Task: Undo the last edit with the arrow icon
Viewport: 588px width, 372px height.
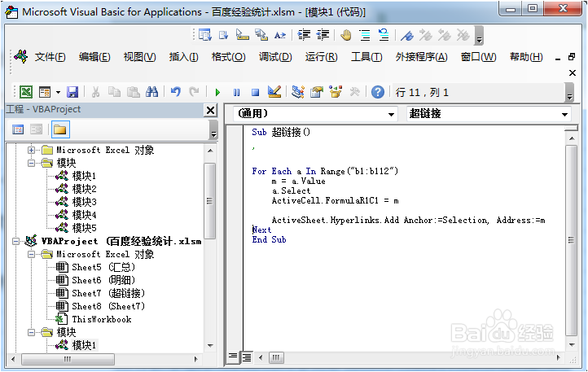Action: (175, 92)
